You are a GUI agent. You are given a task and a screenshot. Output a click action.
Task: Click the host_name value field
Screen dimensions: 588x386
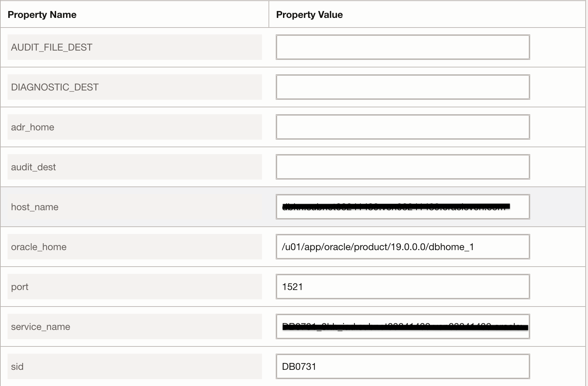(402, 207)
